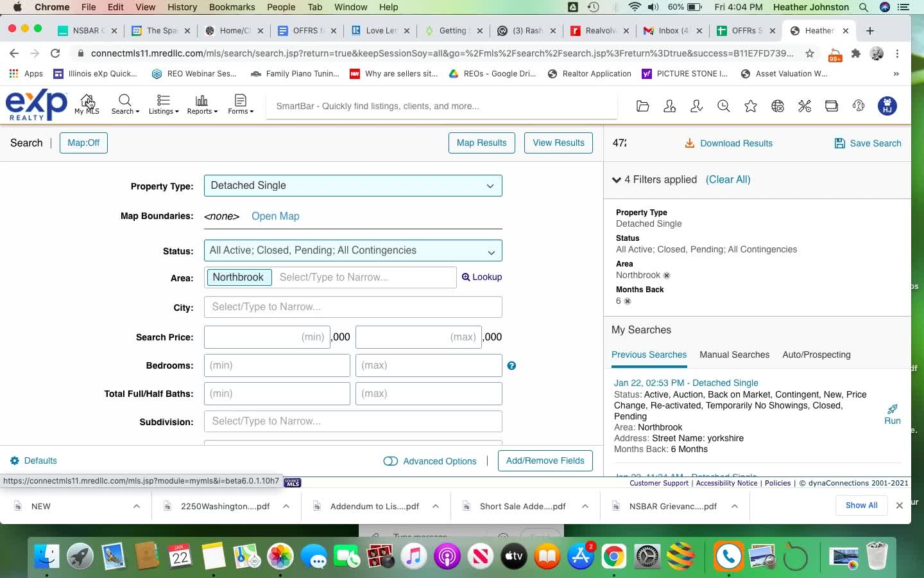The width and height of the screenshot is (924, 578).
Task: Click the Map Results button
Action: 481,143
